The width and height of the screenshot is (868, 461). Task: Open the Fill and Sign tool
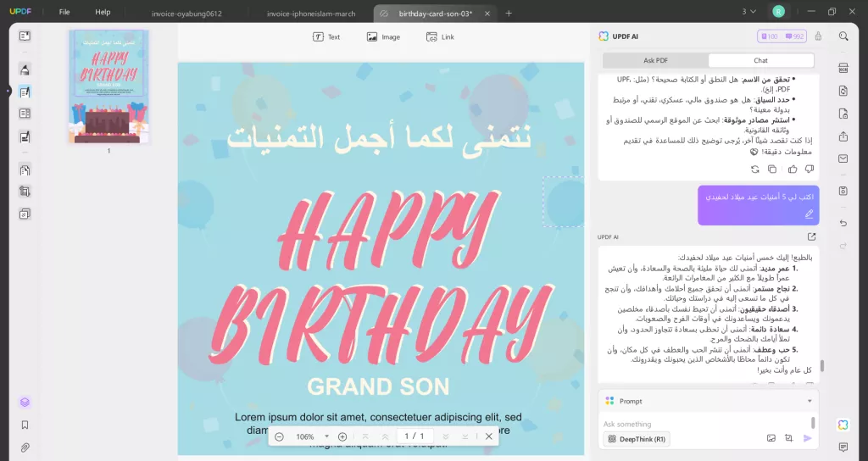25,136
